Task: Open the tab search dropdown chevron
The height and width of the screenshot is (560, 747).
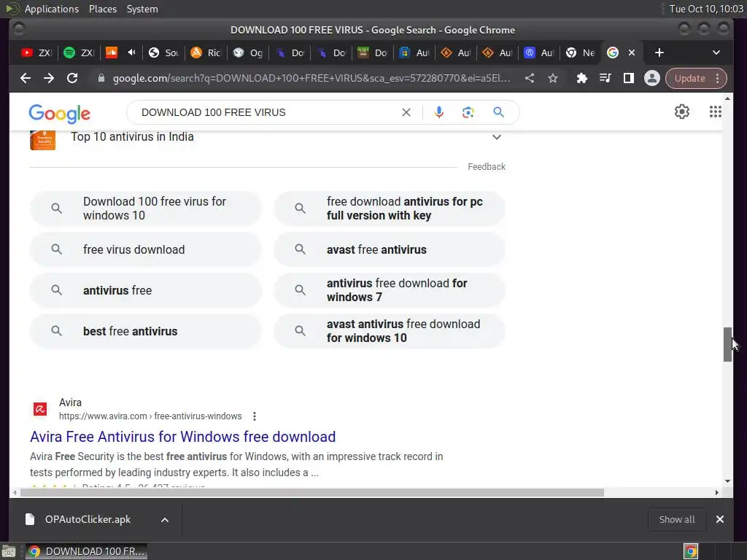Action: [716, 52]
